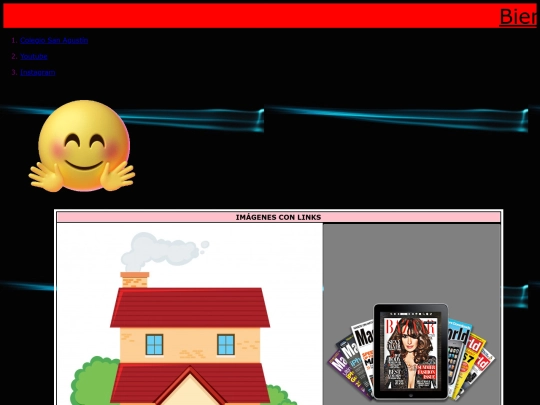Click the IMÁGENES CON LINKS table header
Screen dimensions: 540x405
(278, 217)
